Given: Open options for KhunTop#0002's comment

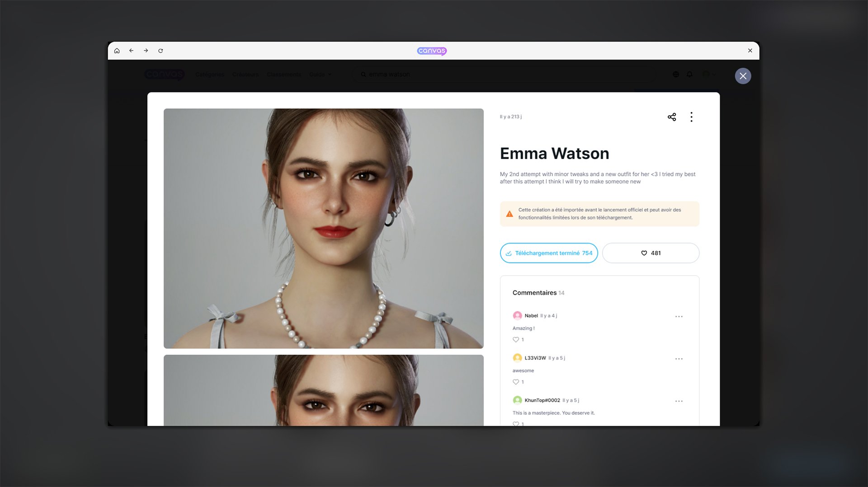Looking at the screenshot, I should 679,401.
